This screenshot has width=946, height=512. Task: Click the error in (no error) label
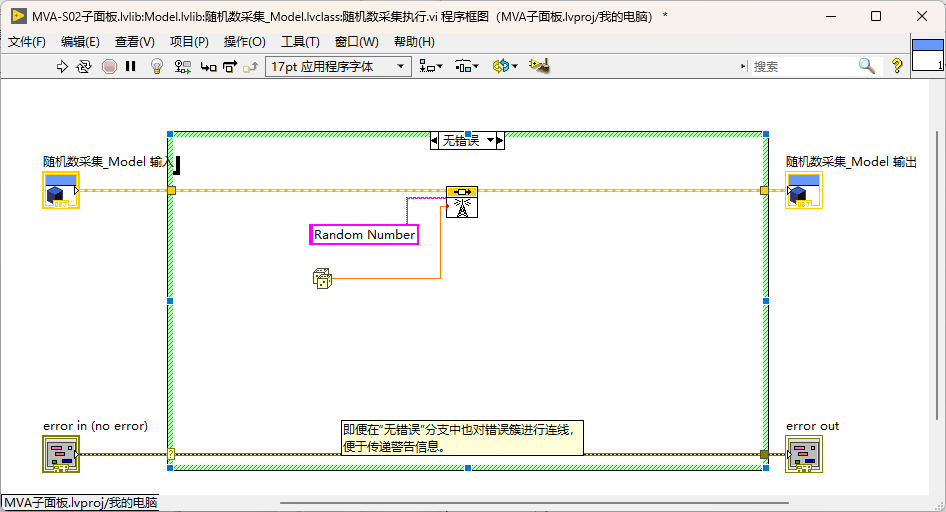click(95, 426)
